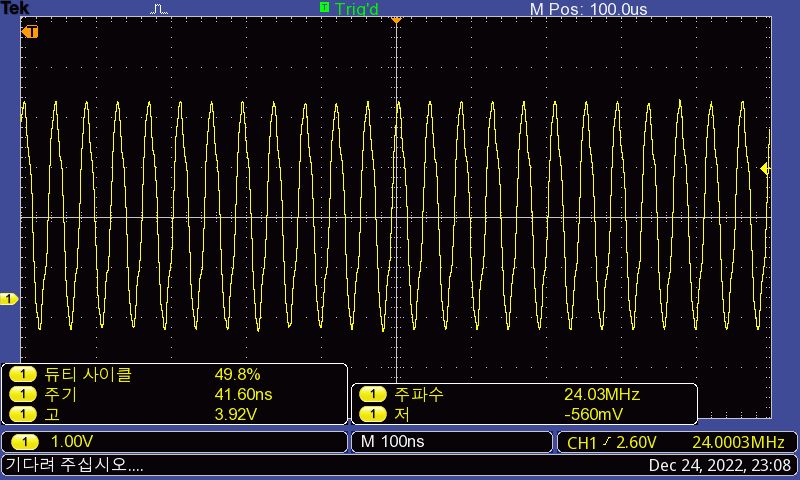Click the channel 1 ground reference marker
Image resolution: width=800 pixels, height=480 pixels.
pyautogui.click(x=9, y=299)
